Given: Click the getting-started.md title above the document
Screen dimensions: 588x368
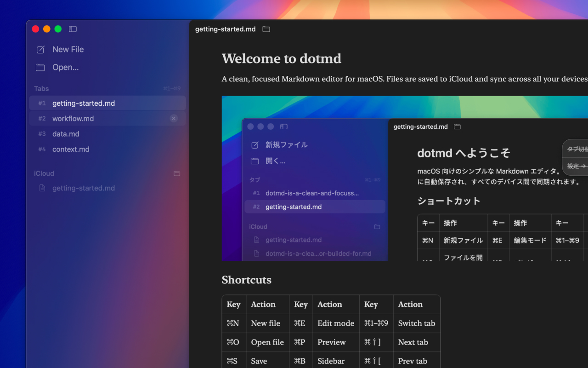Looking at the screenshot, I should (x=226, y=29).
